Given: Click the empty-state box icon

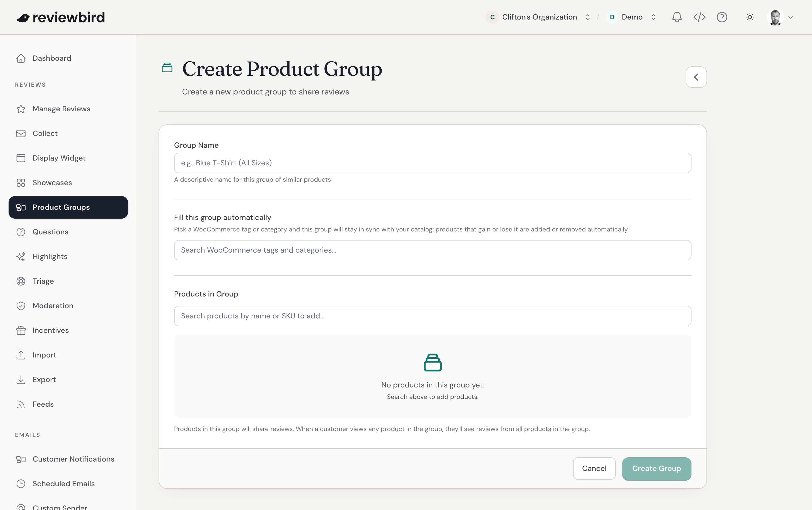Looking at the screenshot, I should 432,363.
